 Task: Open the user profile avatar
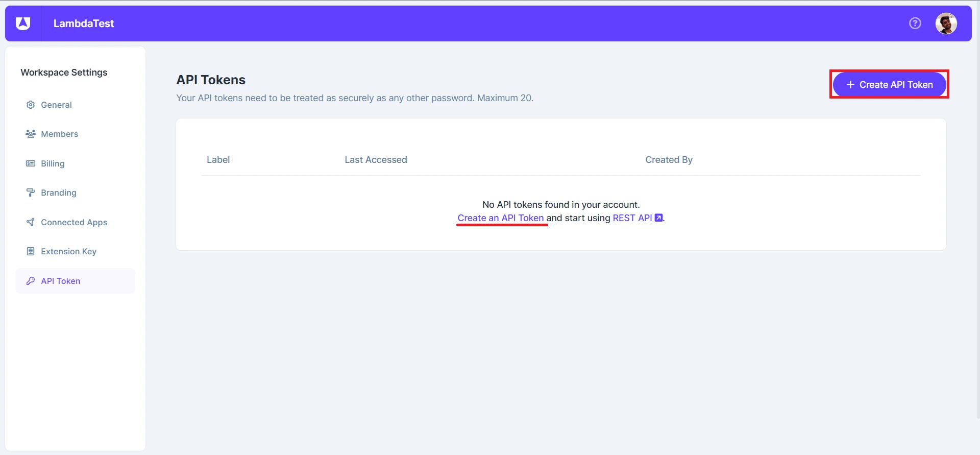[x=946, y=23]
